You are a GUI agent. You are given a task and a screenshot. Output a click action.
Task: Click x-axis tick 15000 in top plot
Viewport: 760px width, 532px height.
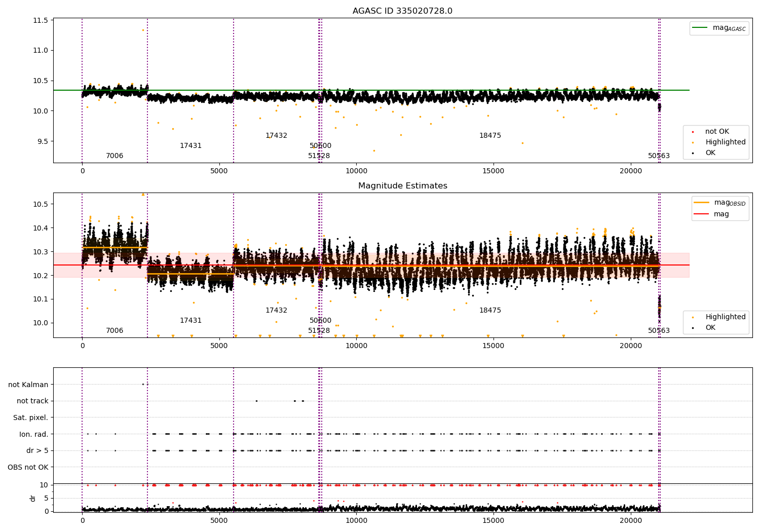(x=493, y=171)
